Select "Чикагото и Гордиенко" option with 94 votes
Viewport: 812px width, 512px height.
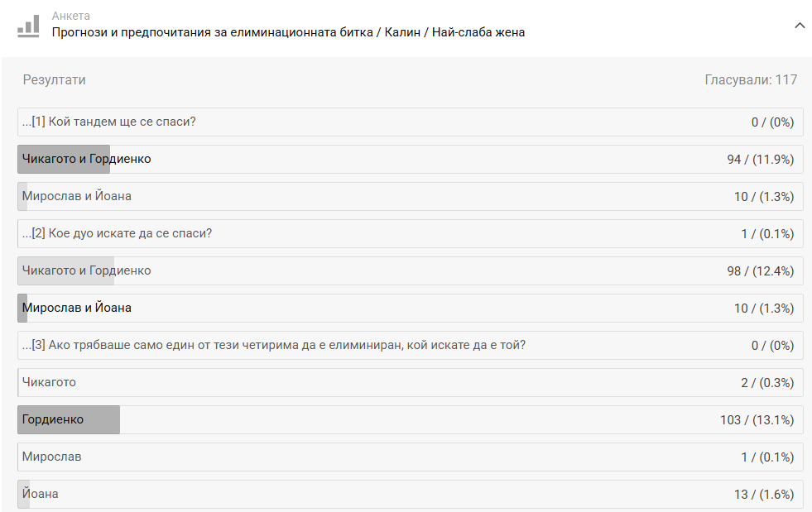pos(87,159)
